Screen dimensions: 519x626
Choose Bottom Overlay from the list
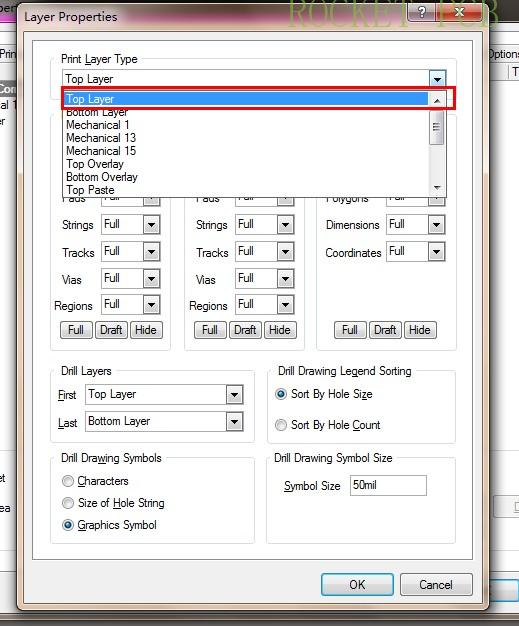(x=246, y=177)
